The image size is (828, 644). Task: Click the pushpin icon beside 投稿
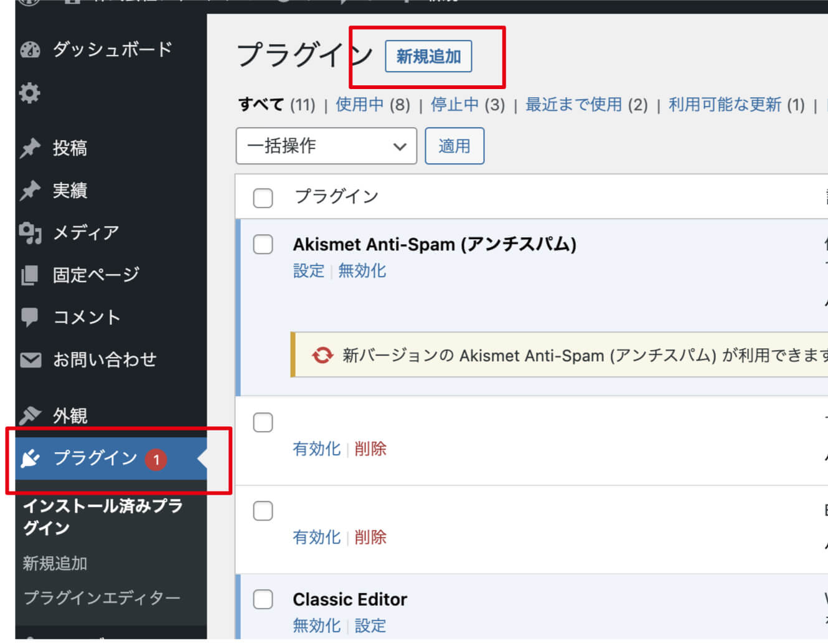[30, 148]
